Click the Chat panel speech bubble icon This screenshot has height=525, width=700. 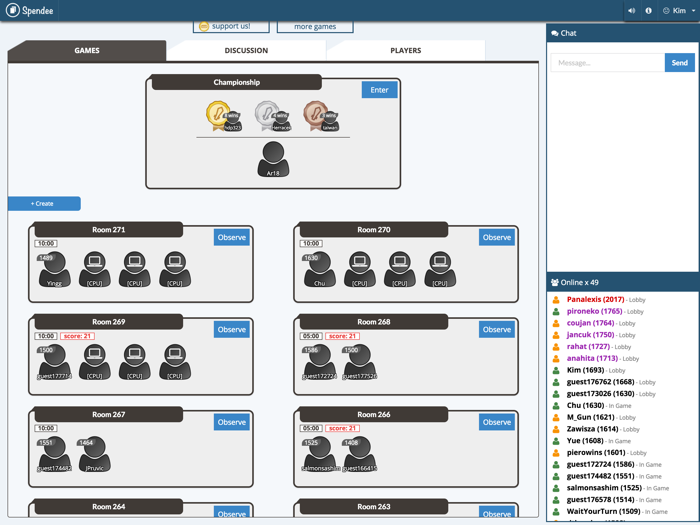pyautogui.click(x=555, y=33)
